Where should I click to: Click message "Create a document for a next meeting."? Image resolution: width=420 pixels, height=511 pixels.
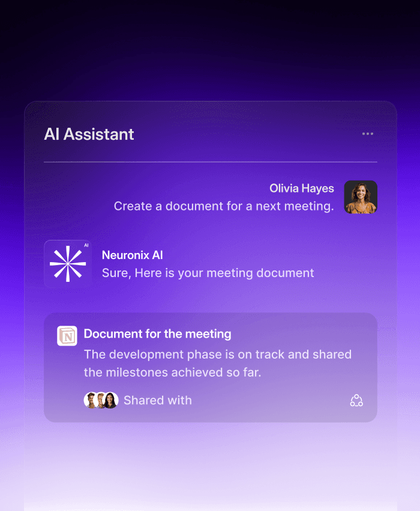(x=224, y=206)
